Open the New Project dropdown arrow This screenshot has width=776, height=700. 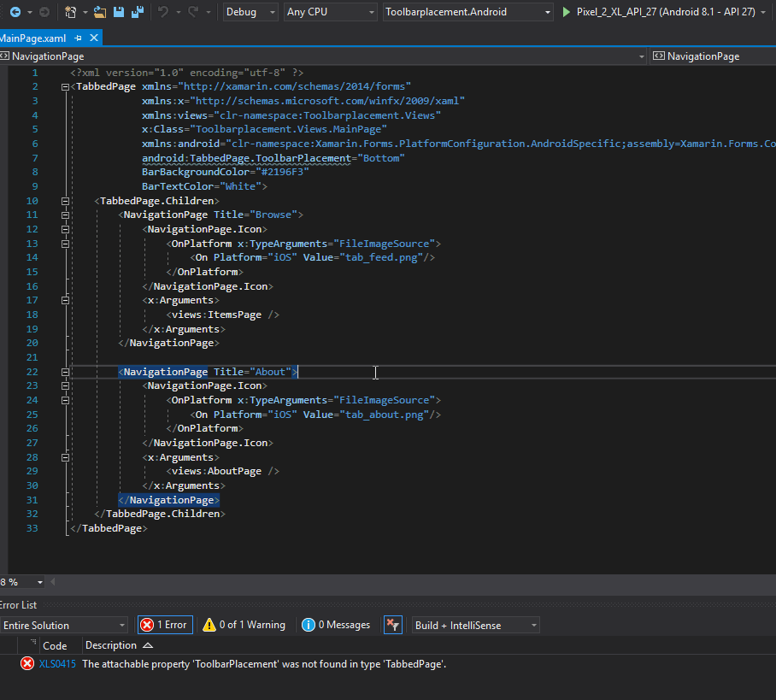pos(85,12)
